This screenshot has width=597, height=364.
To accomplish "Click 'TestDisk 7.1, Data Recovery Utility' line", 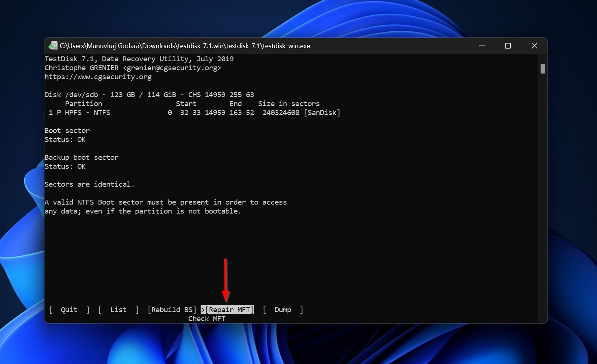I will 139,59.
